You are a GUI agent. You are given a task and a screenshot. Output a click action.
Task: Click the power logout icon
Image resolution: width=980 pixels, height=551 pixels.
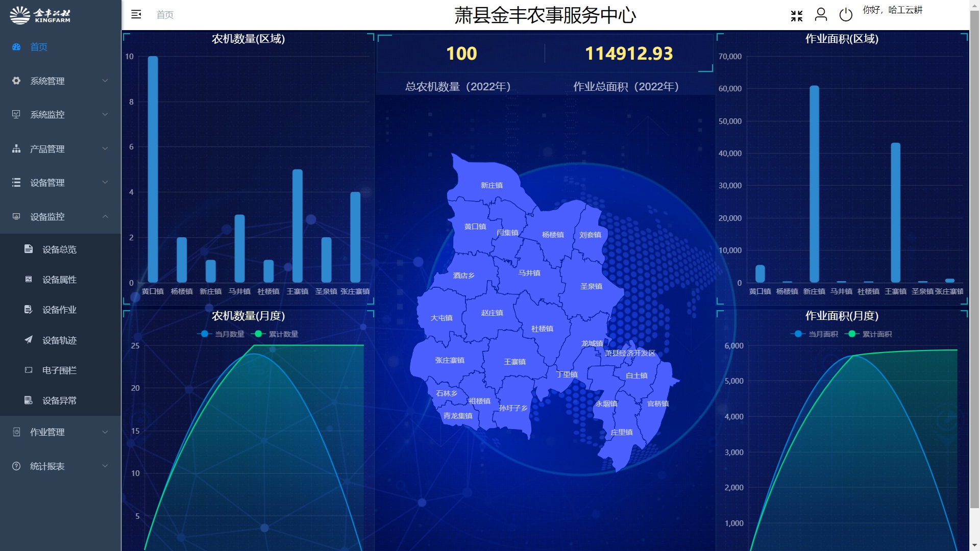[x=846, y=14]
